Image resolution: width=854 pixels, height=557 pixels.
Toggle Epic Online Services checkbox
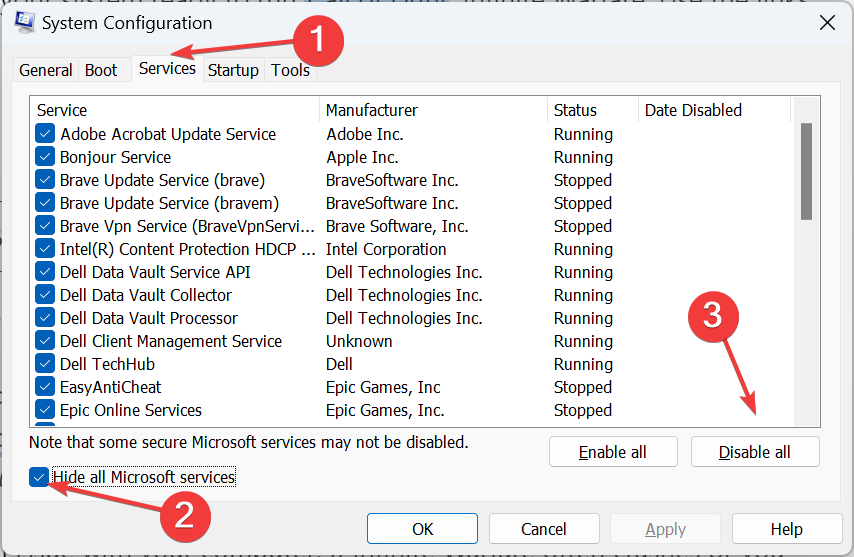tap(45, 410)
